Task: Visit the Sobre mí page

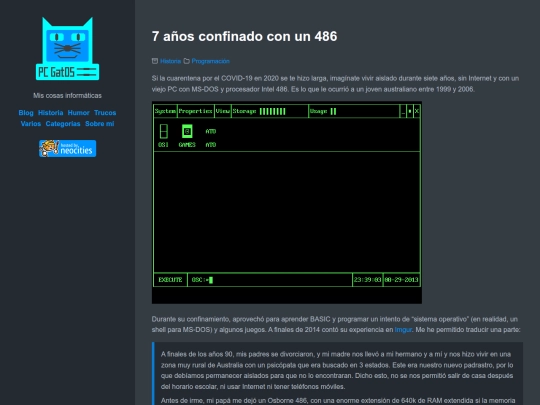Action: tap(100, 124)
